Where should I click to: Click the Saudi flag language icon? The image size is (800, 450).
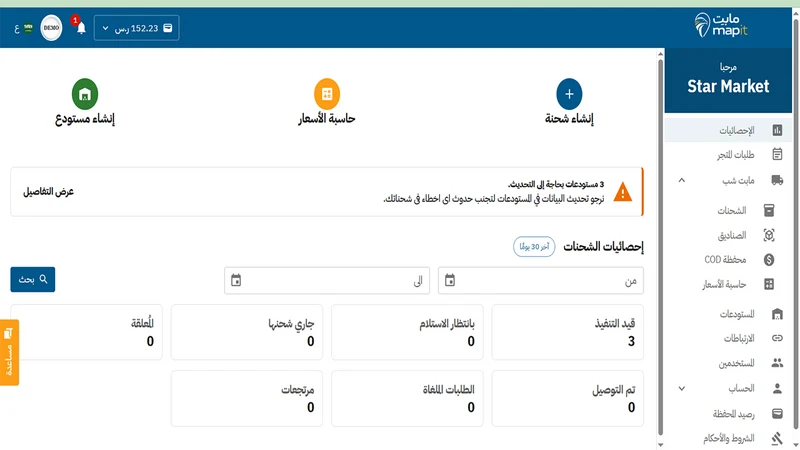tap(28, 28)
